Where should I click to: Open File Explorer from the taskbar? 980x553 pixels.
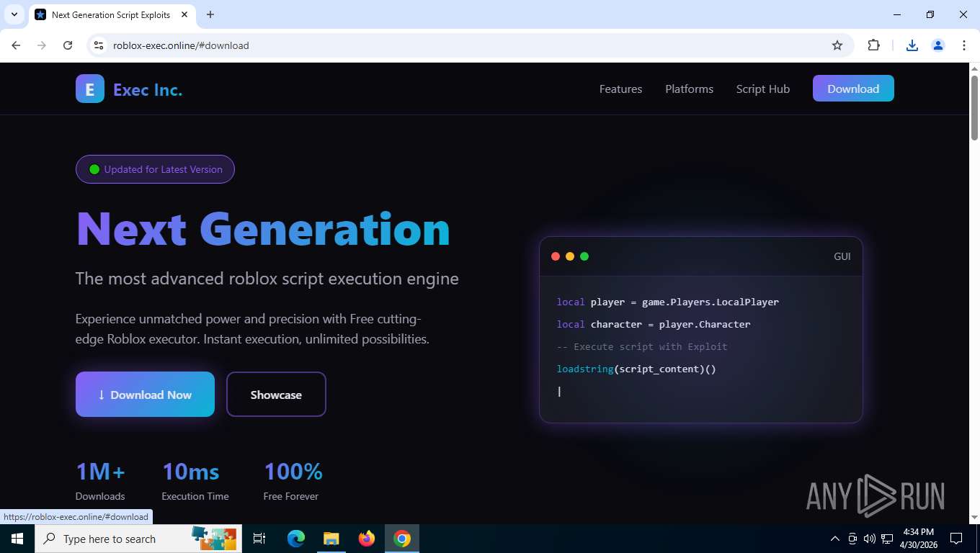331,539
